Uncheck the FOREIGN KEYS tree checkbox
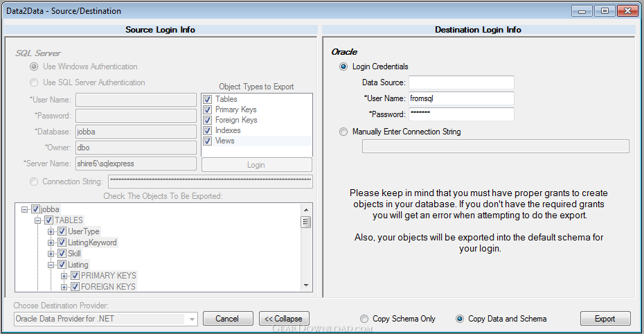 [75, 287]
